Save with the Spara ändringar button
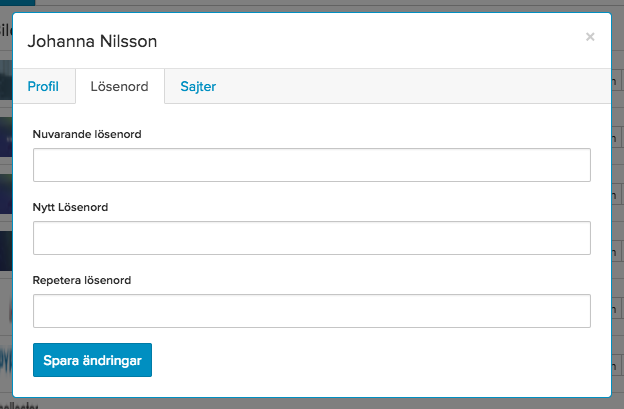Image resolution: width=624 pixels, height=409 pixels. tap(92, 360)
